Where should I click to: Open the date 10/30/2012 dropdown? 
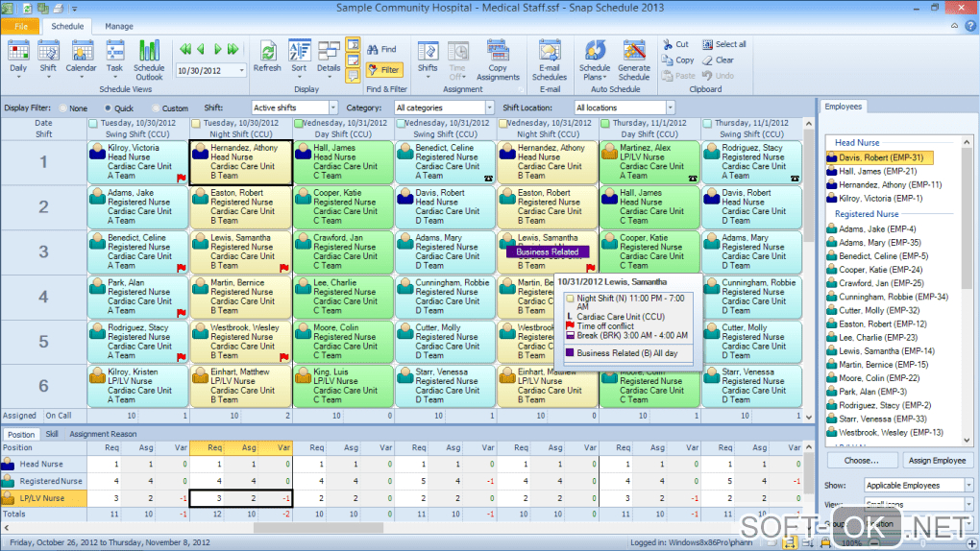[241, 71]
